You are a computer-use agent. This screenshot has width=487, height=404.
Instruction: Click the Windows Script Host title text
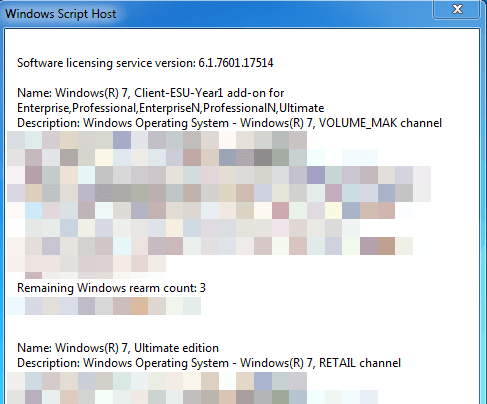coord(61,14)
